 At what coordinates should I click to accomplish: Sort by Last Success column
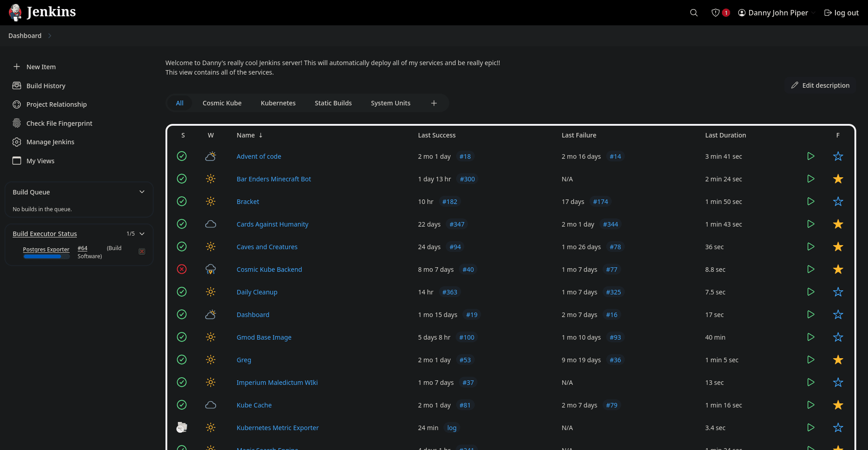437,135
